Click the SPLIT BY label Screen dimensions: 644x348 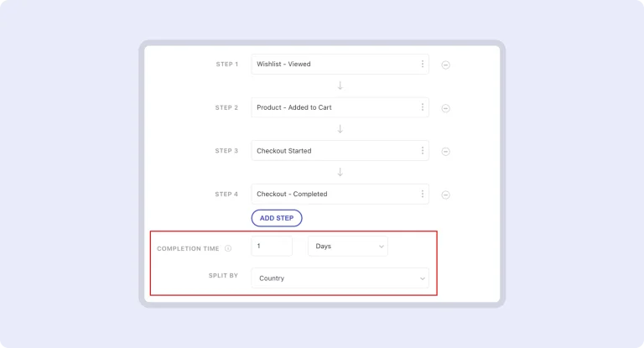pos(223,276)
